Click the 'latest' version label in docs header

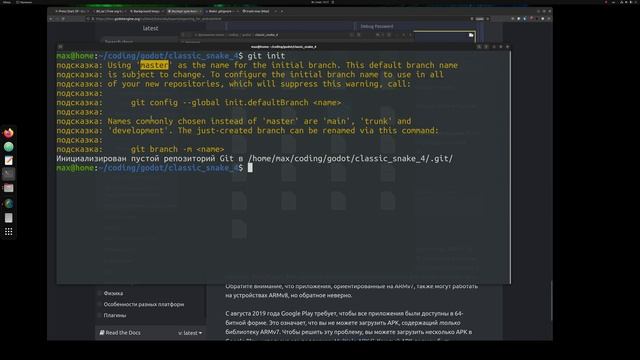pyautogui.click(x=150, y=28)
